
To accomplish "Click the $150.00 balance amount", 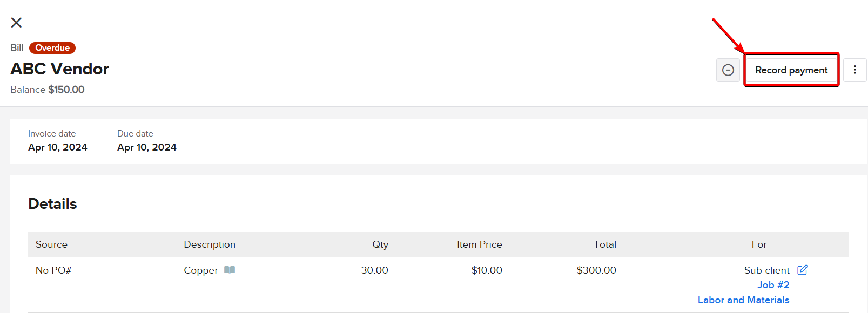I will pos(66,90).
